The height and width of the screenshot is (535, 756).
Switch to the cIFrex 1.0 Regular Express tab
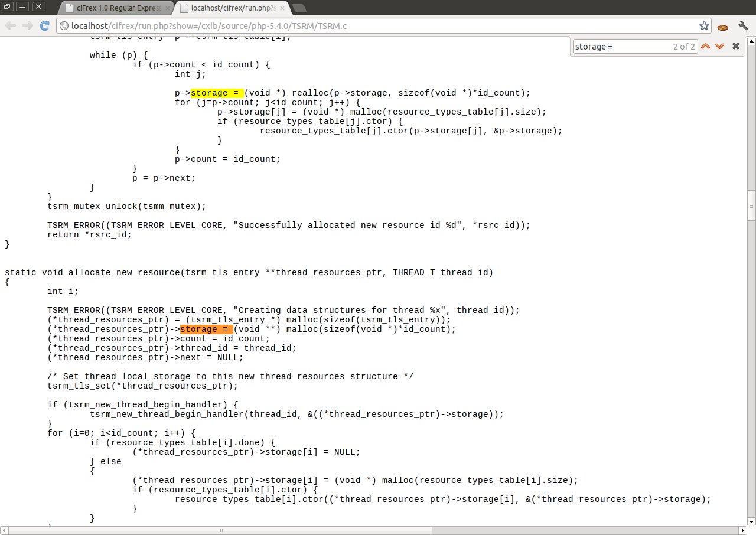click(x=118, y=8)
